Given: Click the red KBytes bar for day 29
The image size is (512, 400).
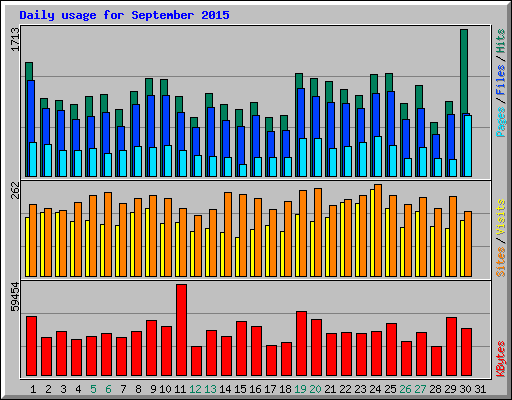Looking at the screenshot, I should [x=451, y=347].
